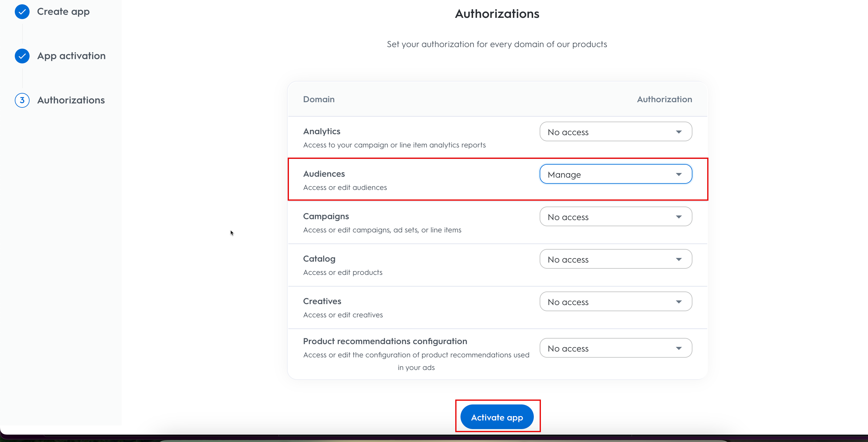Screen dimensions: 868x442
Task: Open the Audiences Manage dropdown
Action: [615, 174]
